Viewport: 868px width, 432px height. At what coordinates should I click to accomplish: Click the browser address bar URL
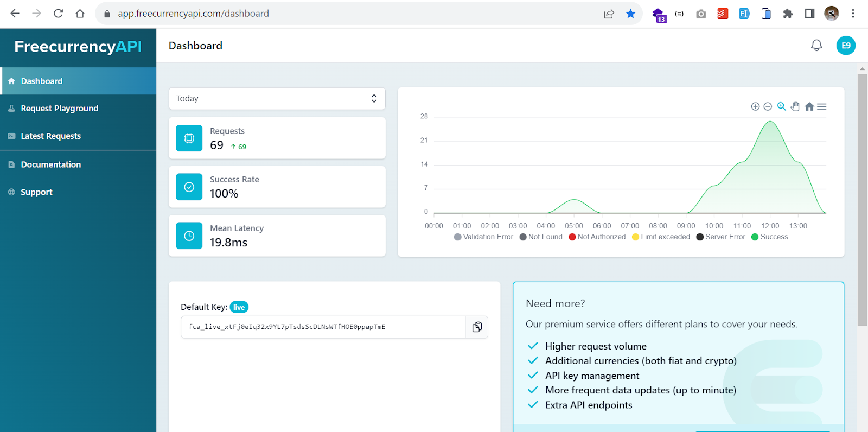193,14
